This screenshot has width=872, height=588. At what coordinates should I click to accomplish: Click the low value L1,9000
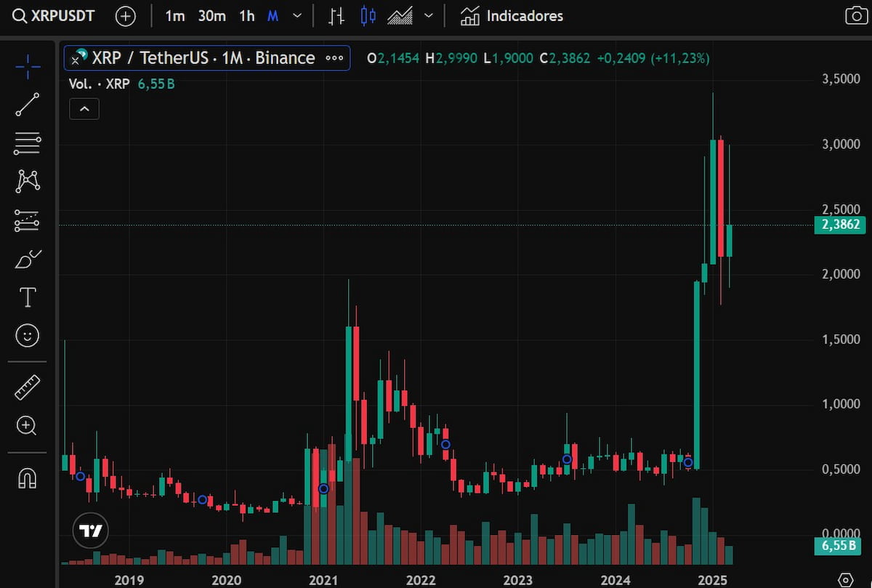(509, 58)
